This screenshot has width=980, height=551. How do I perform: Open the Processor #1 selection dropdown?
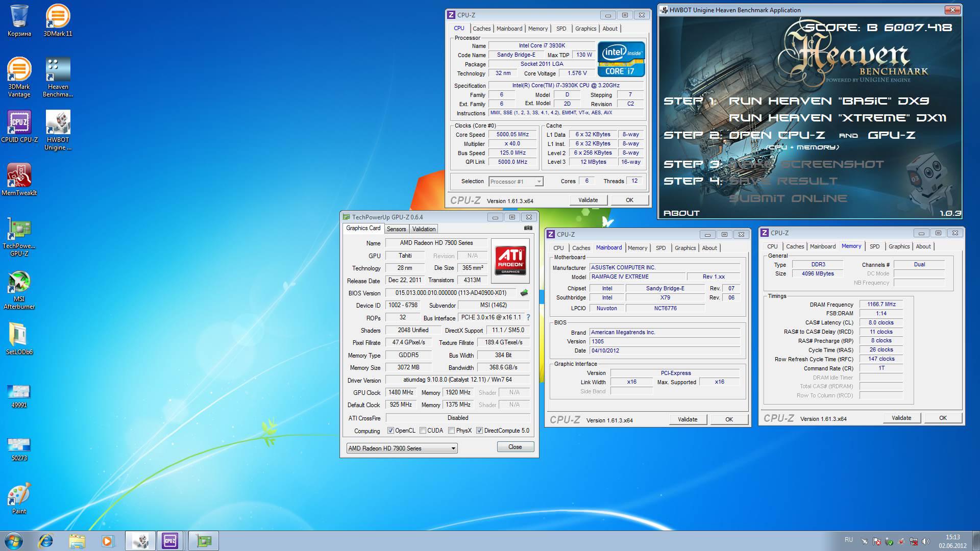tap(516, 182)
